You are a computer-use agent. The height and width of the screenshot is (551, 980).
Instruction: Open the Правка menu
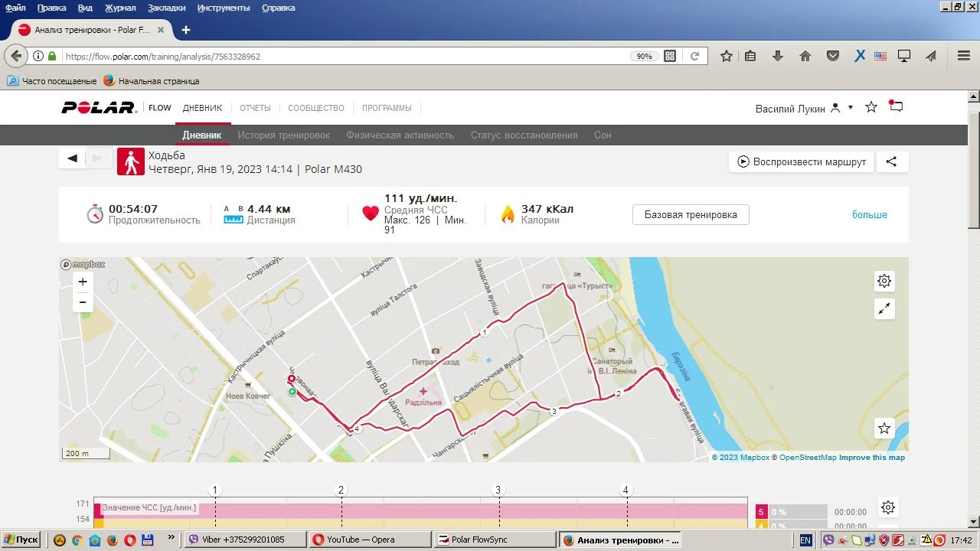tap(52, 8)
